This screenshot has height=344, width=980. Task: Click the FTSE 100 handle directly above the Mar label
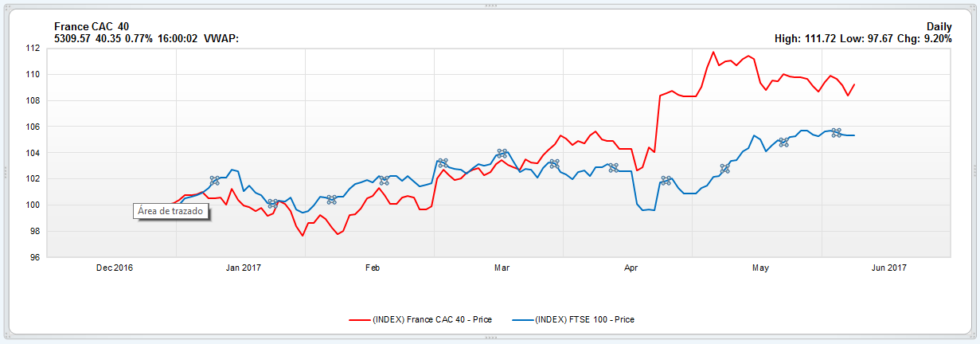pos(502,153)
